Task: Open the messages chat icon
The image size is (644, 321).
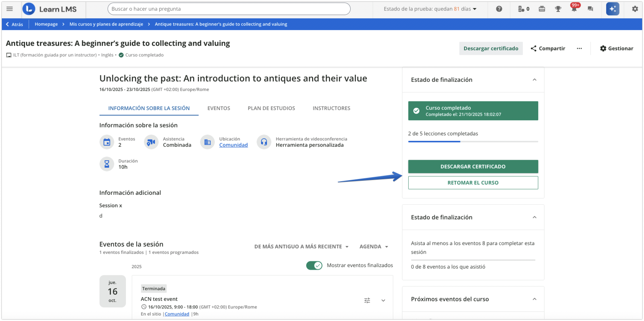Action: pos(590,9)
